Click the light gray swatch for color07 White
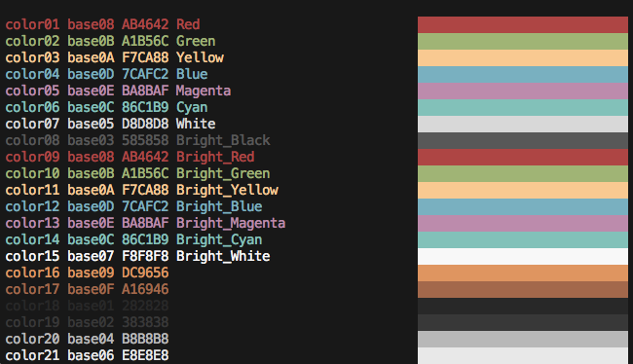The width and height of the screenshot is (633, 364). (523, 124)
